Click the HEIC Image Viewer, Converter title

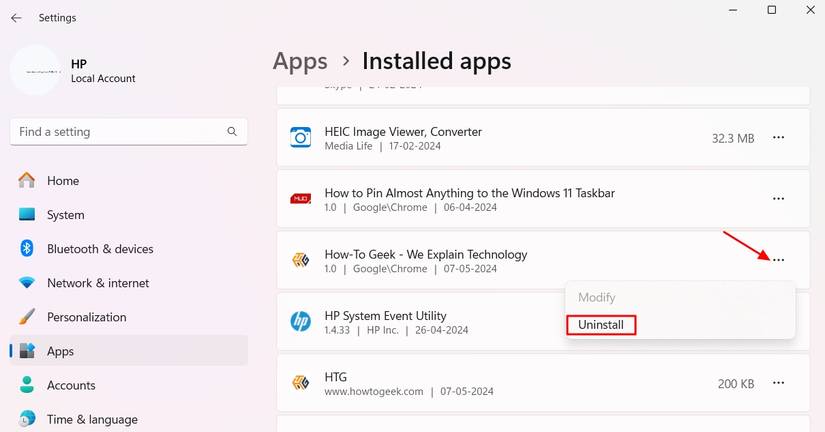coord(403,132)
